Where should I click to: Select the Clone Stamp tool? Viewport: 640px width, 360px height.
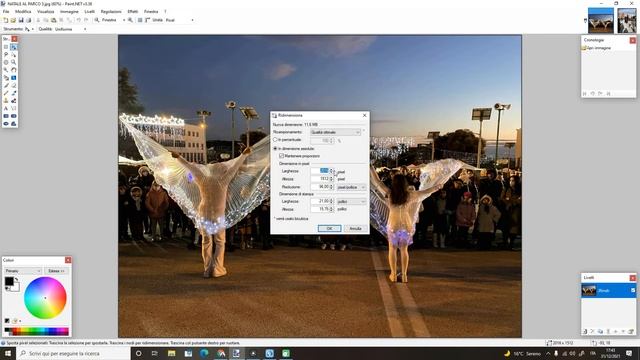6,101
